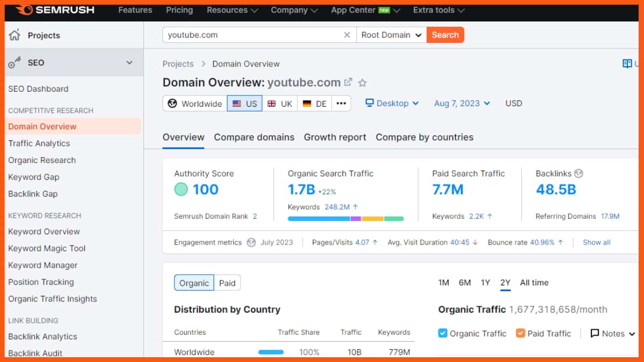Click Show all engagement metrics
The image size is (644, 362).
pyautogui.click(x=596, y=242)
